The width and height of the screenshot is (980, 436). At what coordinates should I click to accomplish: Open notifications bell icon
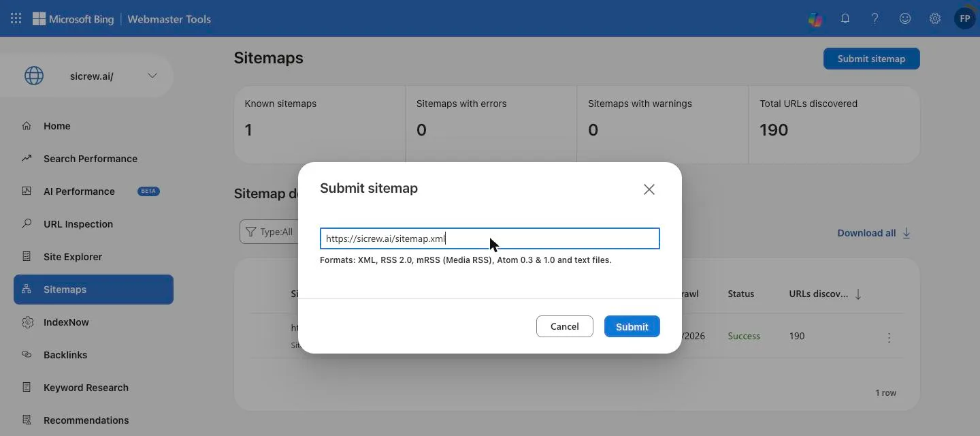[845, 19]
